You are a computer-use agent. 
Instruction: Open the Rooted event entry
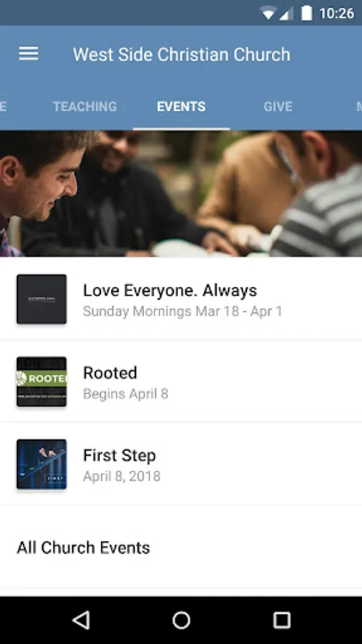181,381
